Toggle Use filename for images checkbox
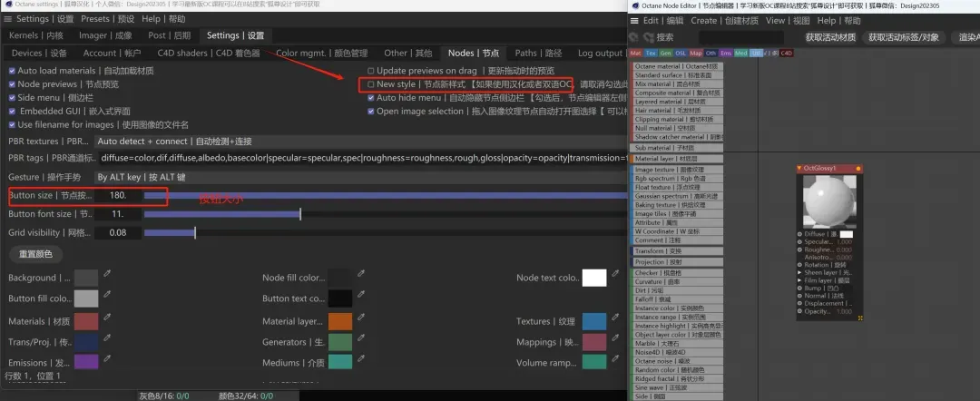 coord(12,124)
